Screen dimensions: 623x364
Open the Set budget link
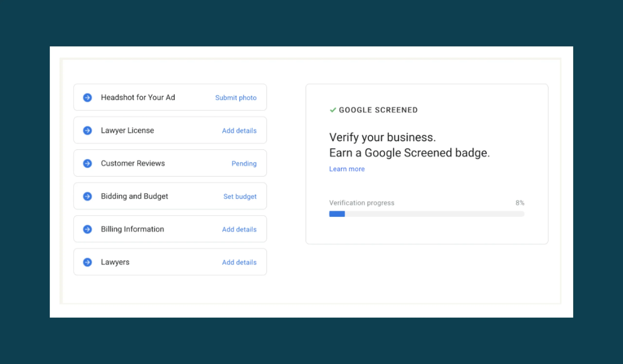[x=240, y=196]
